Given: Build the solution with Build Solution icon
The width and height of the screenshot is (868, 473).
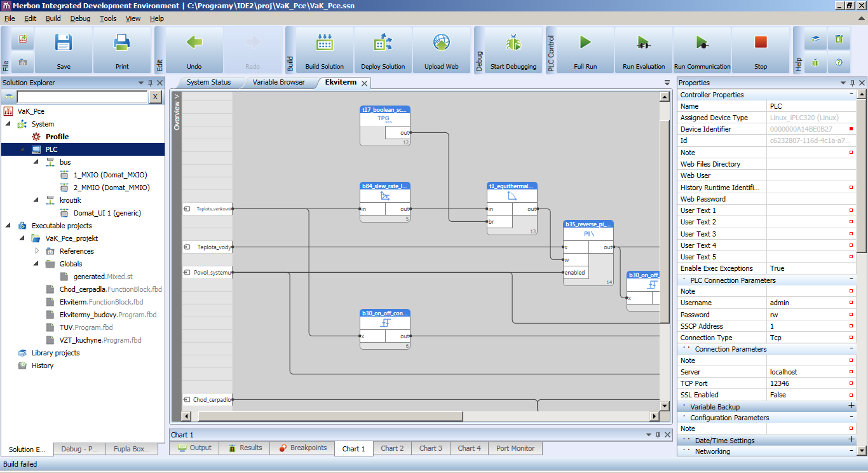Looking at the screenshot, I should tap(324, 50).
